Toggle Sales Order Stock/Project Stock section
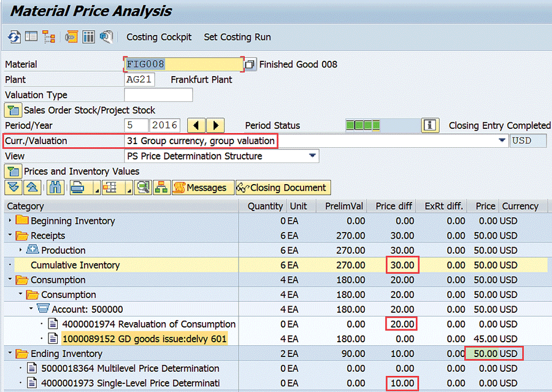 [x=13, y=110]
